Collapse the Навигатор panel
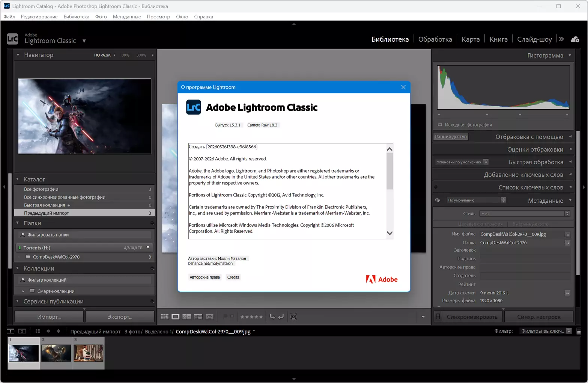The height and width of the screenshot is (383, 588). (x=18, y=55)
